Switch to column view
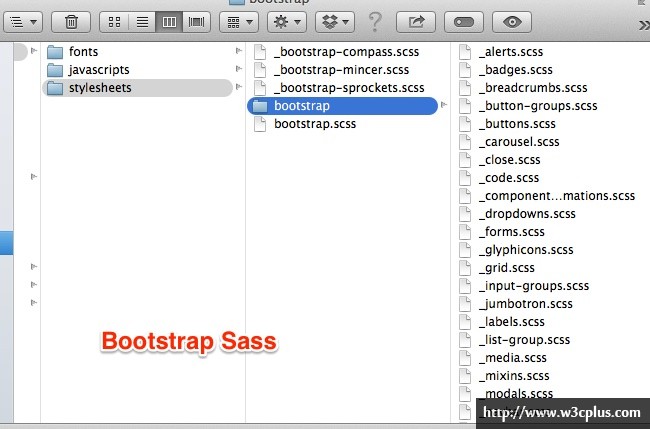The image size is (650, 429). click(169, 22)
